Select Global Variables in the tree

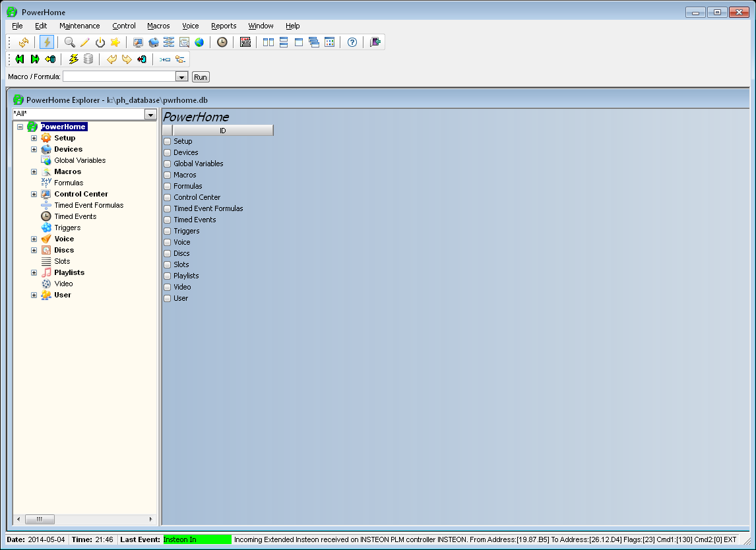[x=80, y=160]
